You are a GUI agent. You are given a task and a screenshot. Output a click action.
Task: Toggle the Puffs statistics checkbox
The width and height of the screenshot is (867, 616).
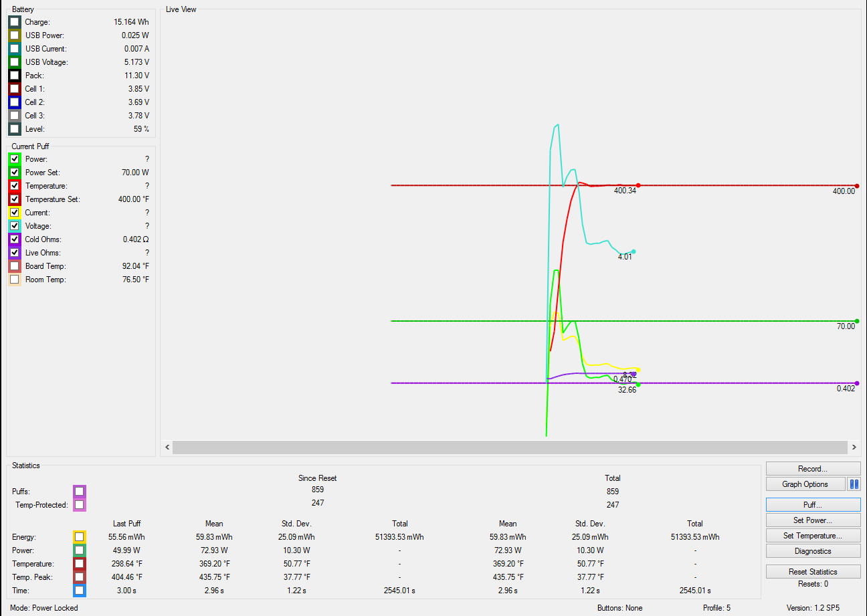[x=80, y=492]
